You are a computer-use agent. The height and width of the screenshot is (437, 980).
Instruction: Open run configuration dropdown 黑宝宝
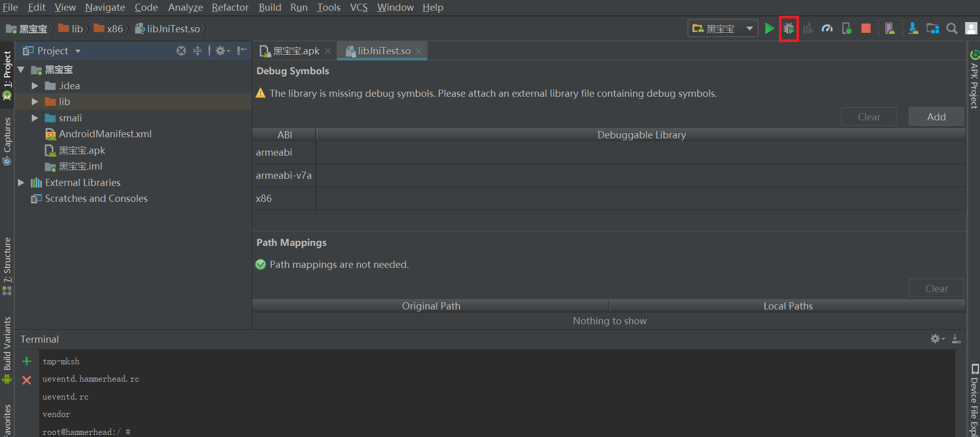723,29
